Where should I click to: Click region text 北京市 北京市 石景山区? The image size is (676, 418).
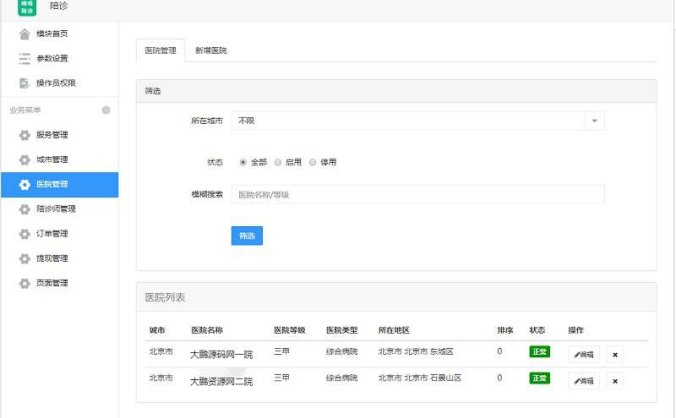(x=419, y=378)
